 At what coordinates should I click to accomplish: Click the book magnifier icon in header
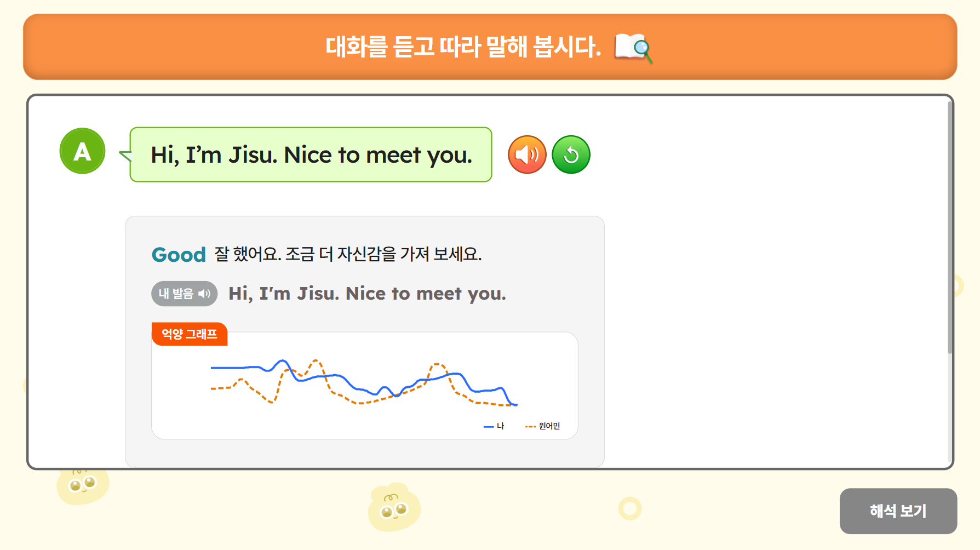coord(633,48)
